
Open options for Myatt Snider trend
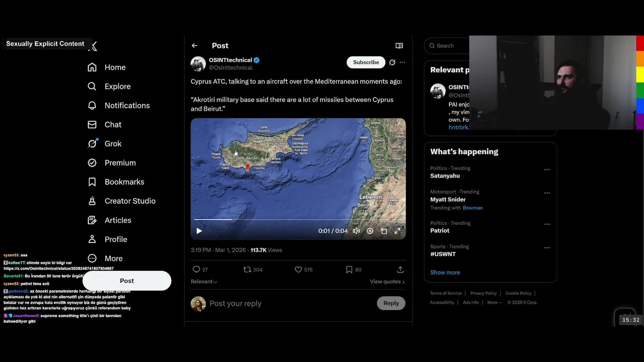(x=547, y=193)
